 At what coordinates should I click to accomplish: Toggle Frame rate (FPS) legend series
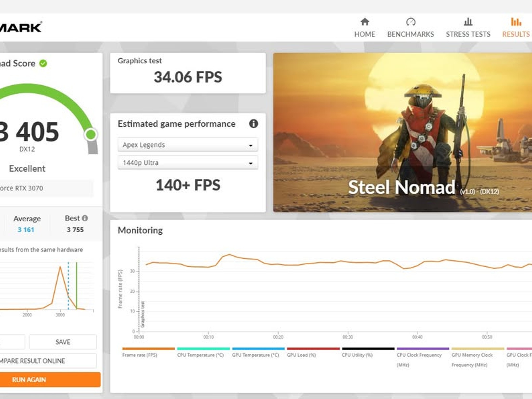pyautogui.click(x=140, y=355)
